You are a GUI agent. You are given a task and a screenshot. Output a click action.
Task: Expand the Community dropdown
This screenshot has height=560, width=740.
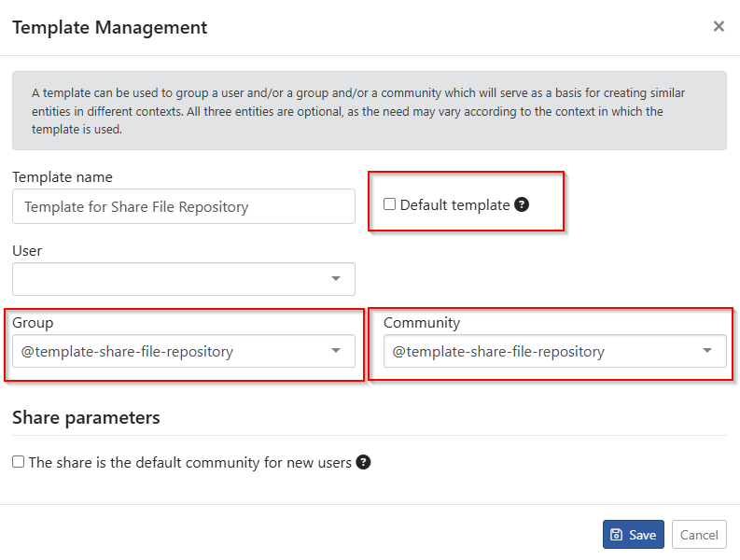[x=554, y=351]
